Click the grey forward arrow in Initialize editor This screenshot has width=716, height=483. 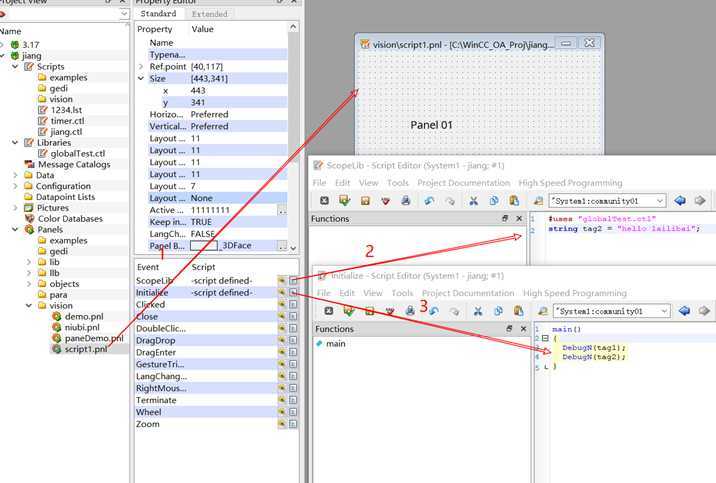704,311
